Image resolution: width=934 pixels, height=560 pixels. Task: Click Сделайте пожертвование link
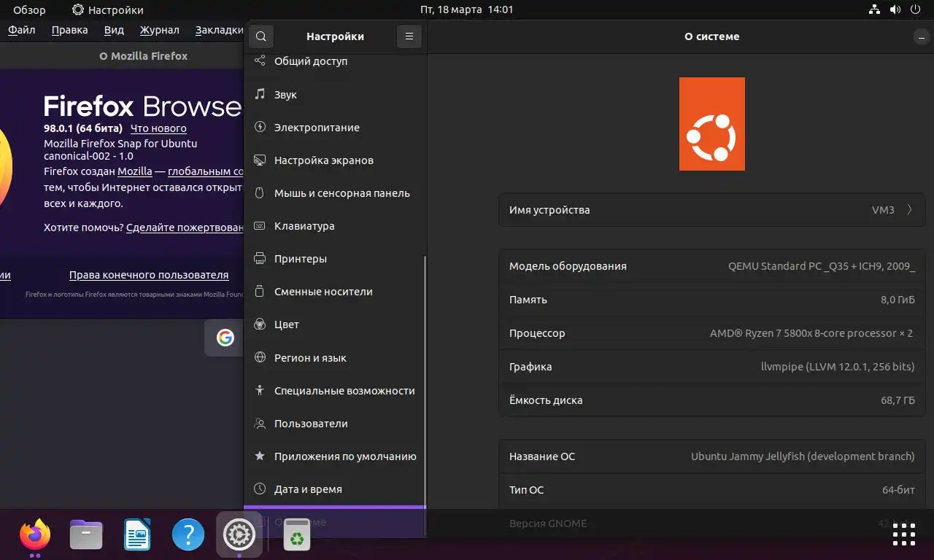185,227
